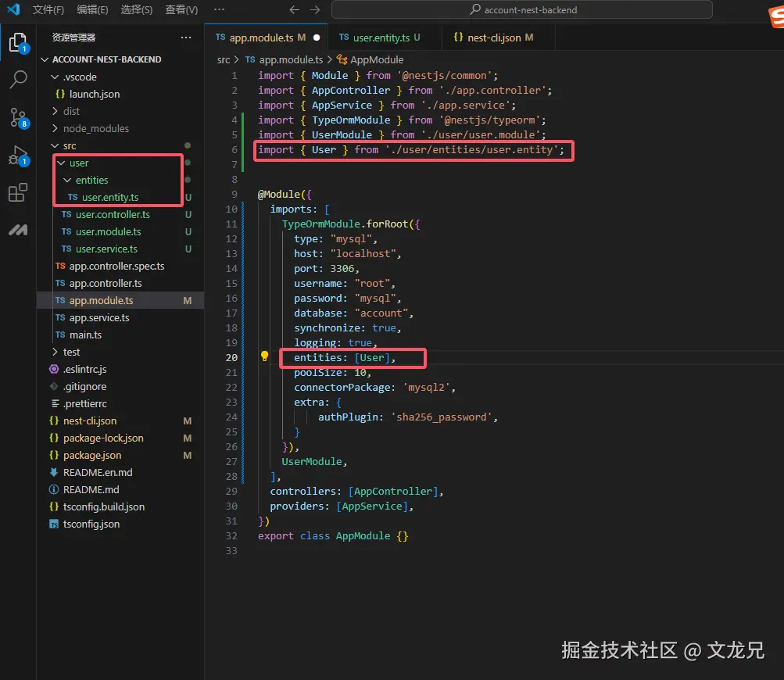Open package.json file
This screenshot has height=680, width=784.
[120, 455]
